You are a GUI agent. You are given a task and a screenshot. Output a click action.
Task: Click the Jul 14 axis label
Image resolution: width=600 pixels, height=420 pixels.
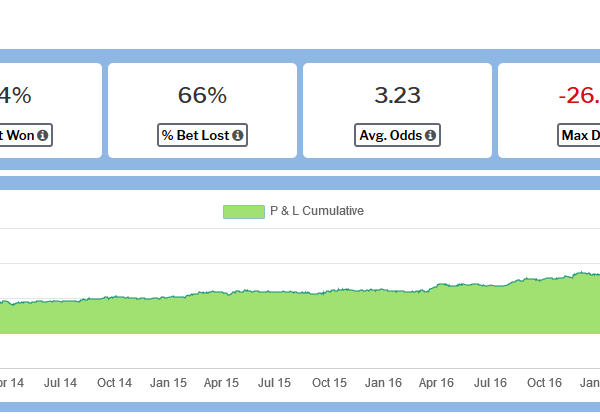pyautogui.click(x=60, y=383)
